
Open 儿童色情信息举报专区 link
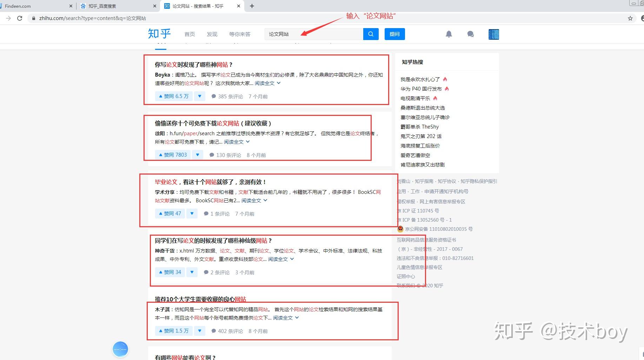[419, 267]
